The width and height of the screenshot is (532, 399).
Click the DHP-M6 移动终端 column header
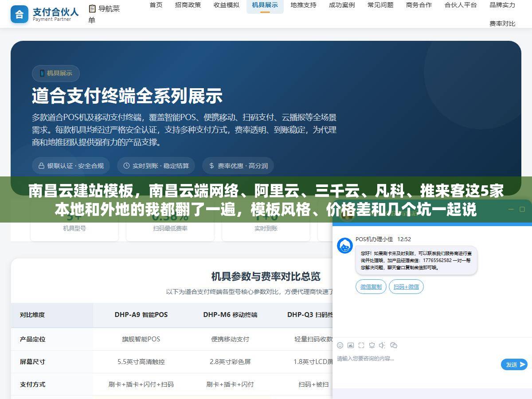(x=230, y=315)
